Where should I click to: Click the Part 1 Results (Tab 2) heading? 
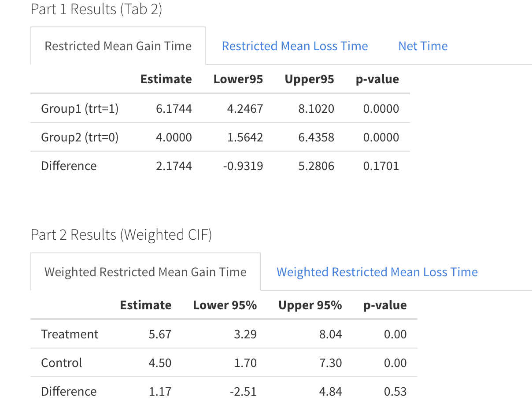pyautogui.click(x=96, y=9)
